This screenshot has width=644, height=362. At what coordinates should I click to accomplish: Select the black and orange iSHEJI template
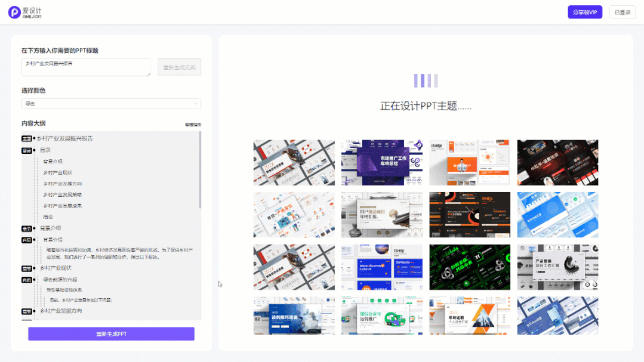click(470, 215)
